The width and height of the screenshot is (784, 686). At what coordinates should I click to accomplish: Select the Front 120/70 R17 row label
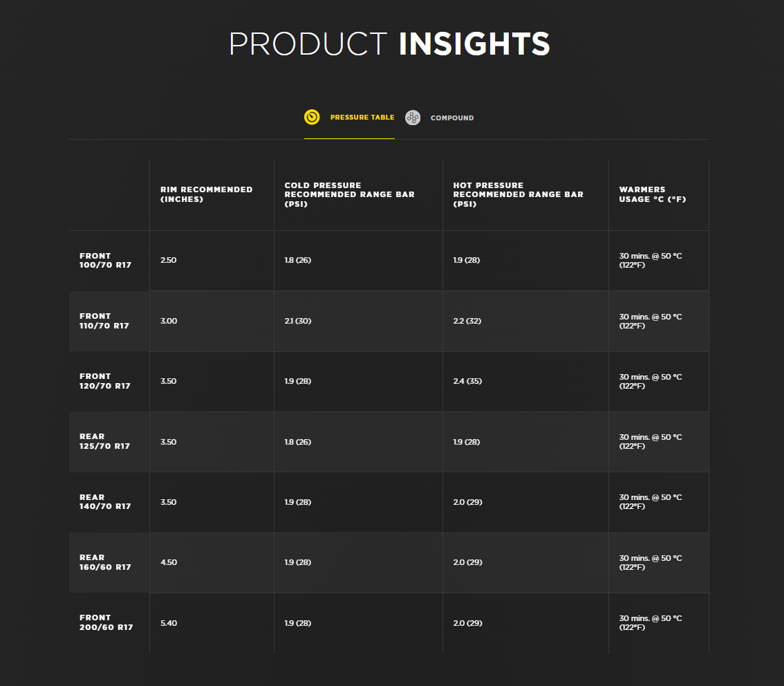pos(105,381)
